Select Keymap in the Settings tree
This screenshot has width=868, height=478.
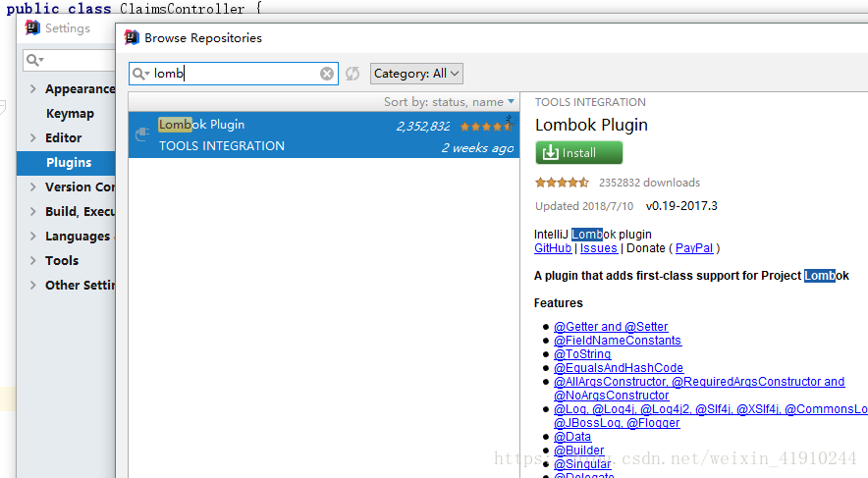[x=70, y=114]
